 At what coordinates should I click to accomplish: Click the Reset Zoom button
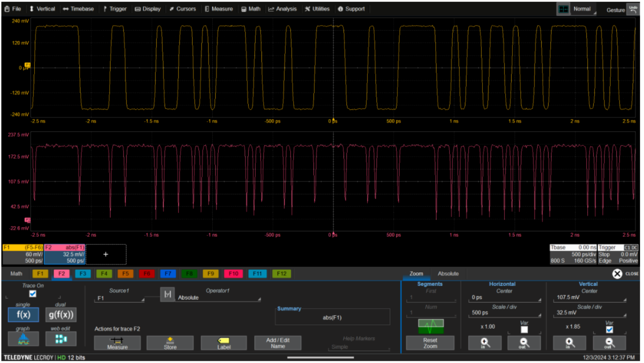pyautogui.click(x=430, y=343)
